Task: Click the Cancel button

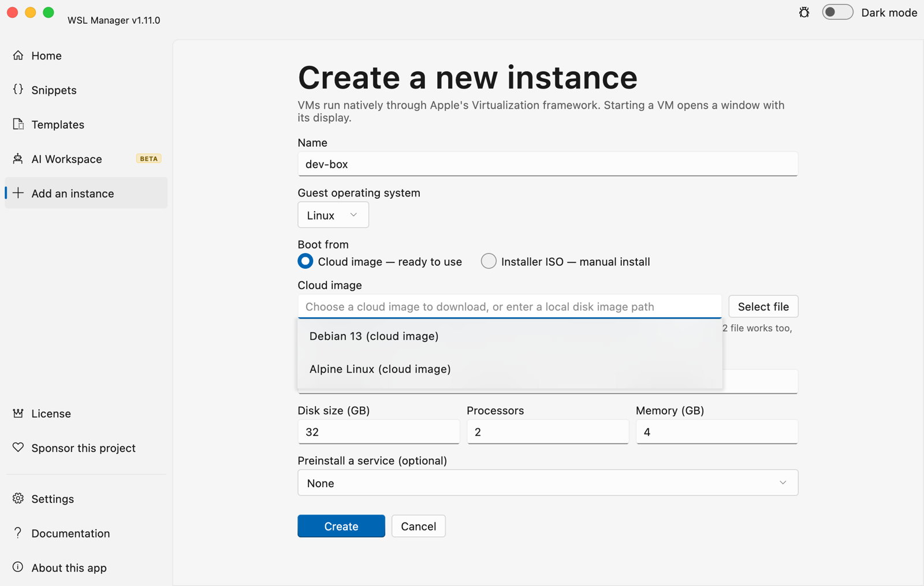Action: (418, 526)
